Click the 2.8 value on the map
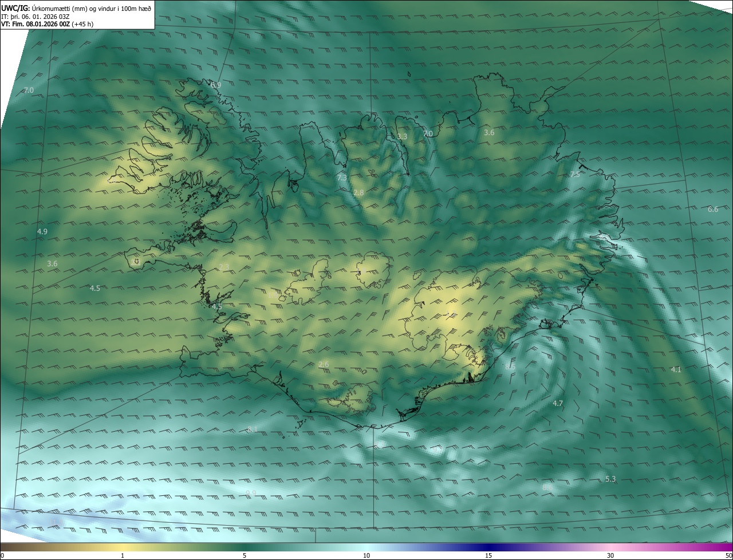The image size is (733, 560). [358, 193]
